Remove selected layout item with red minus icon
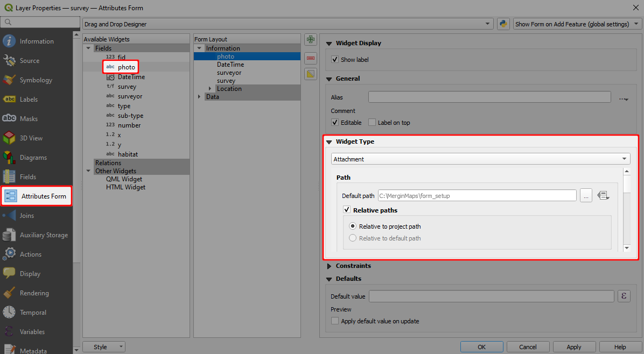 coord(310,58)
